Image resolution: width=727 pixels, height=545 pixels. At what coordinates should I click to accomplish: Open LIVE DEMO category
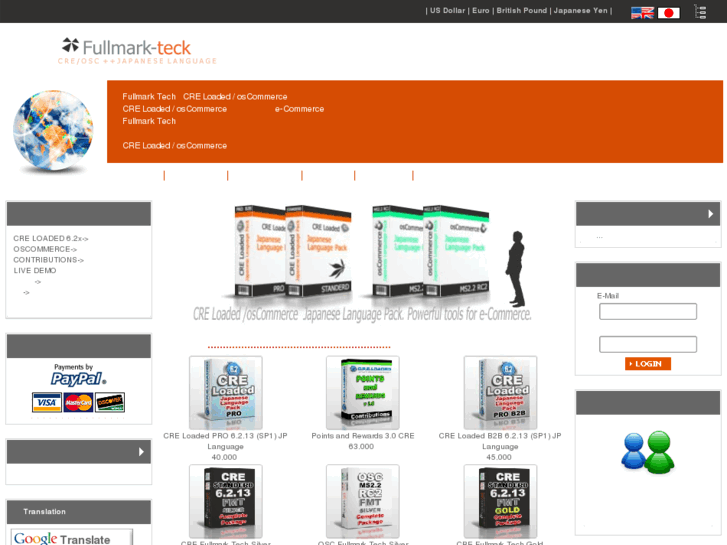(35, 270)
